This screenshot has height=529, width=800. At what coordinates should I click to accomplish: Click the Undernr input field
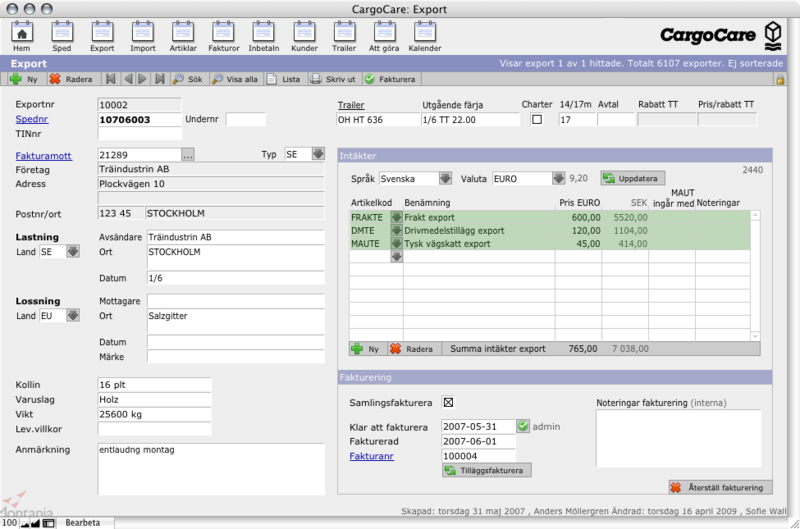[x=246, y=119]
